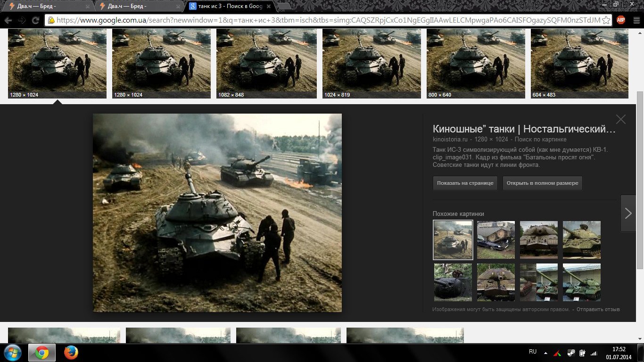Open the Киношные танки result title link
This screenshot has height=362, width=644.
click(524, 129)
